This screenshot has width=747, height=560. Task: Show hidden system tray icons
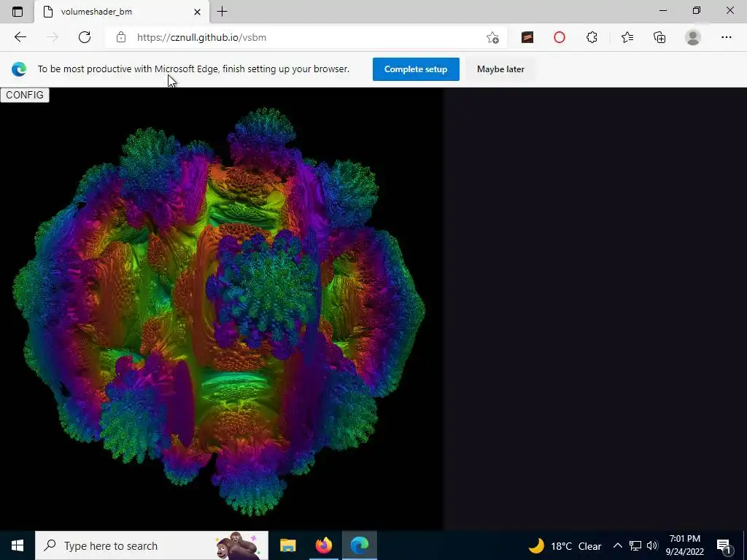pos(617,545)
